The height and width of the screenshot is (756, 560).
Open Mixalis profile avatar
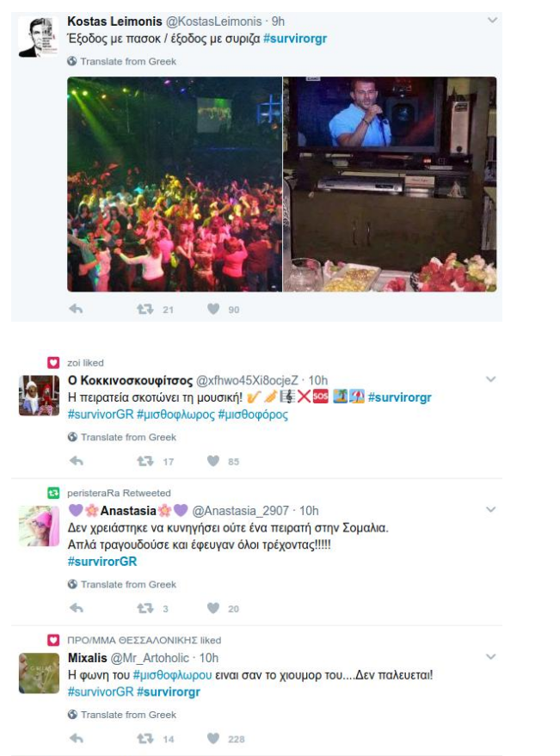tap(39, 673)
